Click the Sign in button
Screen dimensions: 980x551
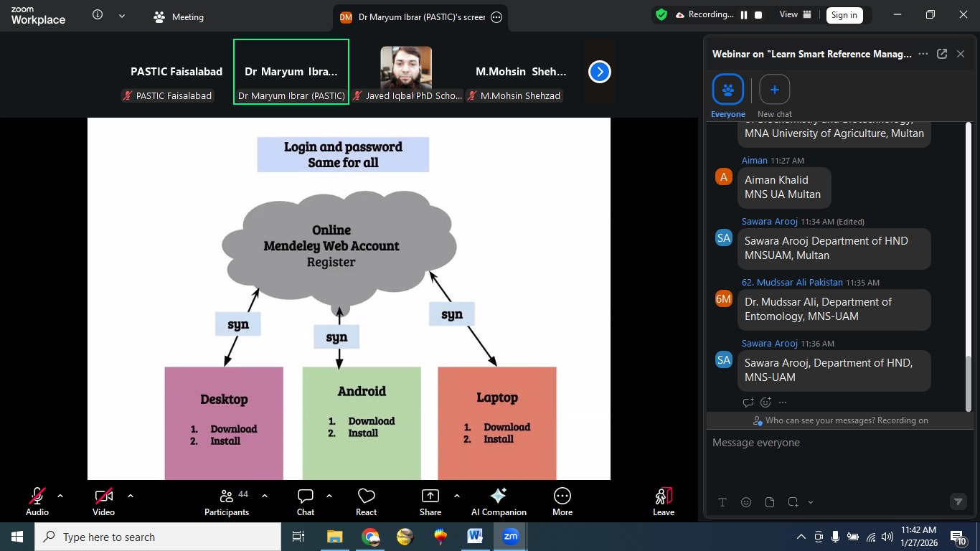(844, 14)
